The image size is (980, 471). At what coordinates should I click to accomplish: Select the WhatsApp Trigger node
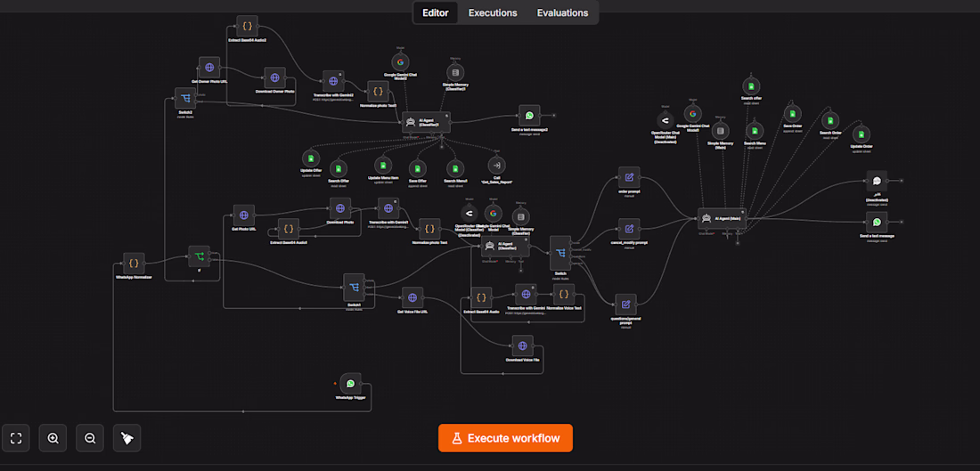[x=351, y=384]
